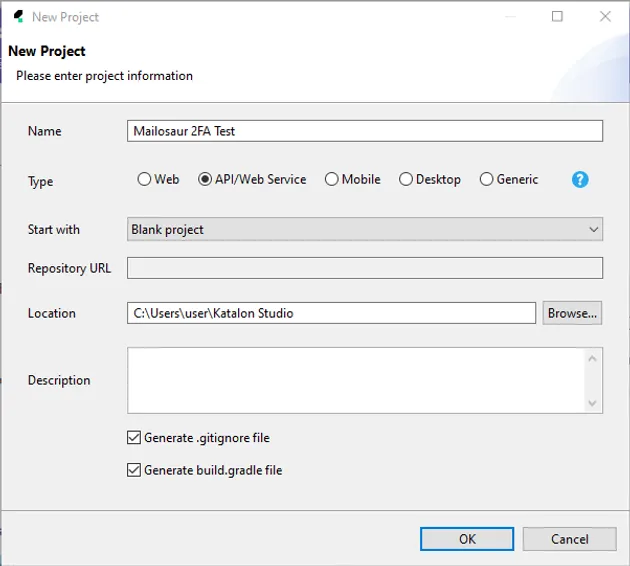Focus the Location path field
The height and width of the screenshot is (566, 630).
[331, 313]
